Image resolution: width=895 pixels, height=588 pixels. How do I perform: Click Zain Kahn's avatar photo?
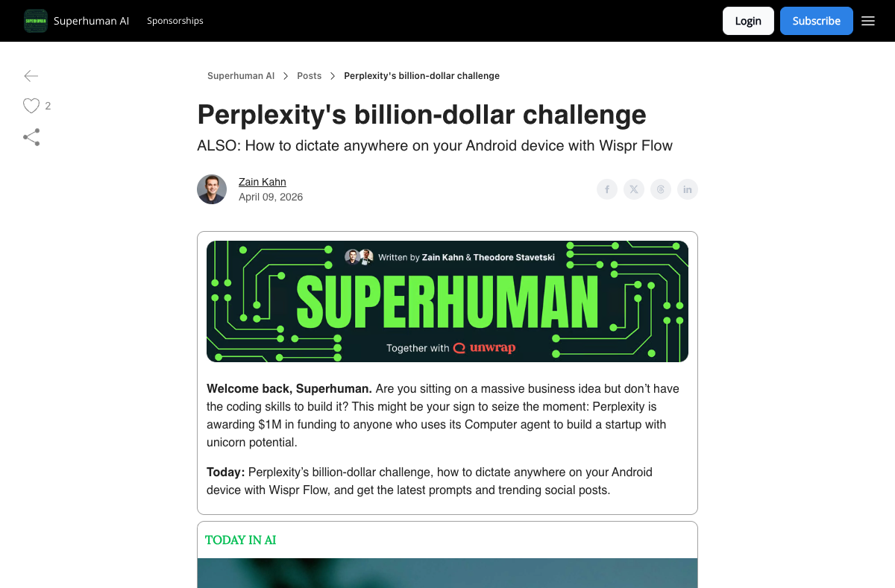click(x=212, y=189)
